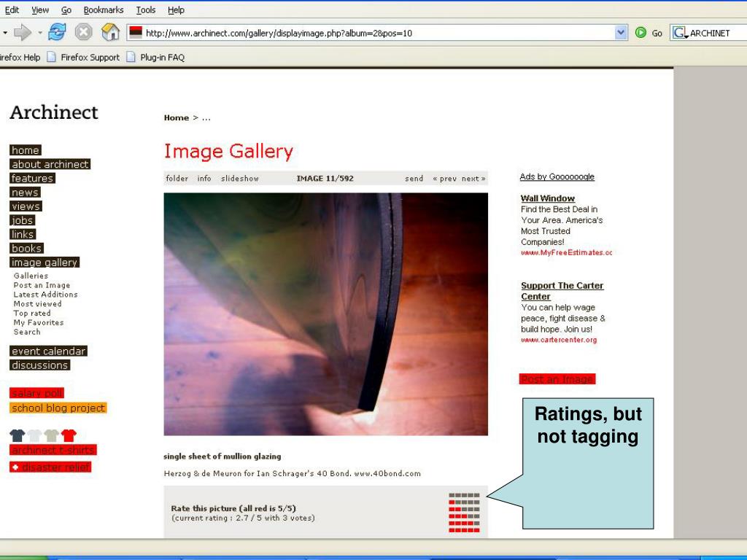This screenshot has width=747, height=560.
Task: Open the discussions link
Action: pos(40,365)
